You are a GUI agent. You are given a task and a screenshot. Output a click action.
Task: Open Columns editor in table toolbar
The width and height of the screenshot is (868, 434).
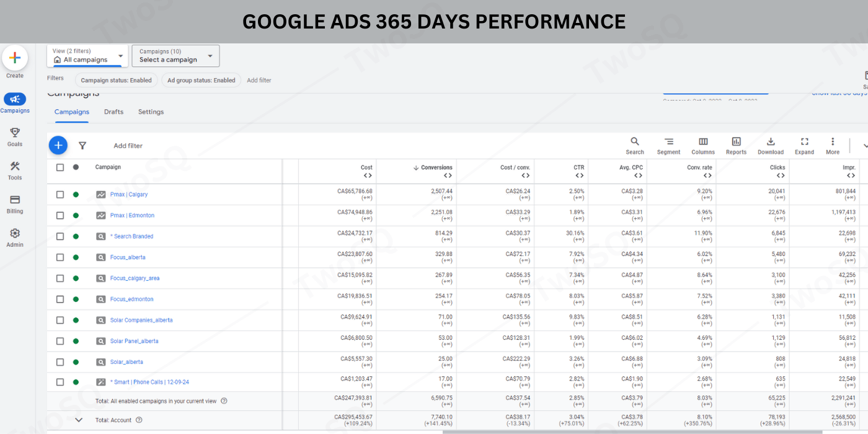703,145
